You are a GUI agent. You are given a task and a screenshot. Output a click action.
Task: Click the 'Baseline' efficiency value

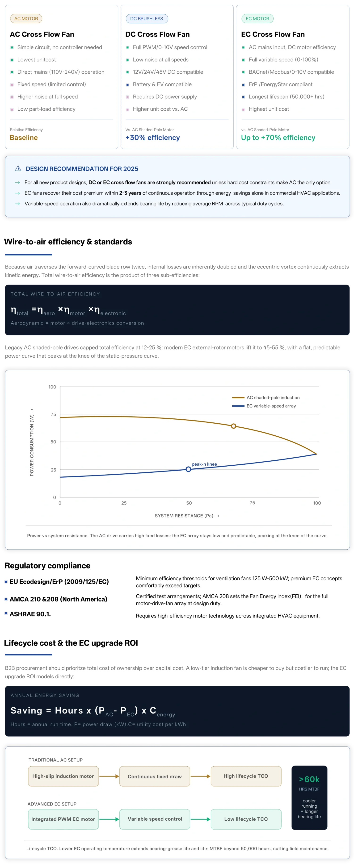click(24, 138)
